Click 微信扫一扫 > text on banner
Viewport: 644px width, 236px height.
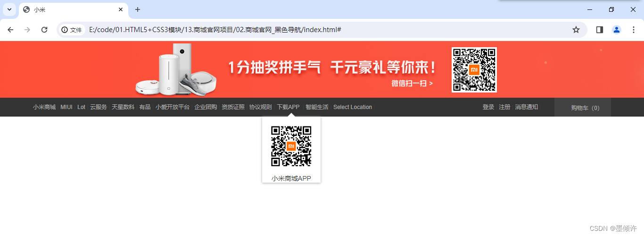412,84
